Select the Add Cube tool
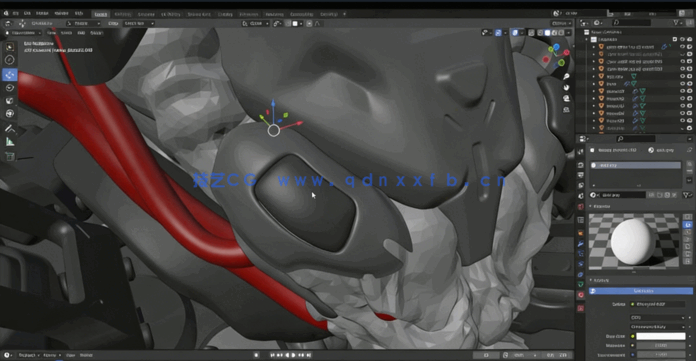The height and width of the screenshot is (361, 696). (10, 156)
